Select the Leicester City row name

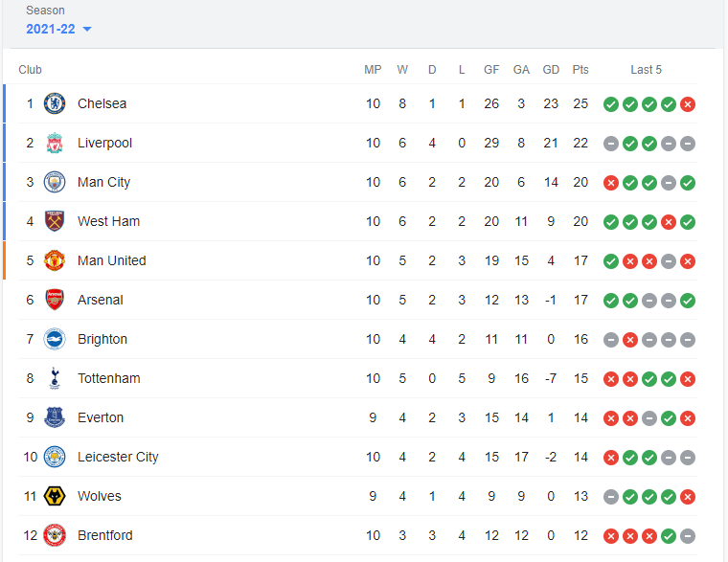click(118, 457)
